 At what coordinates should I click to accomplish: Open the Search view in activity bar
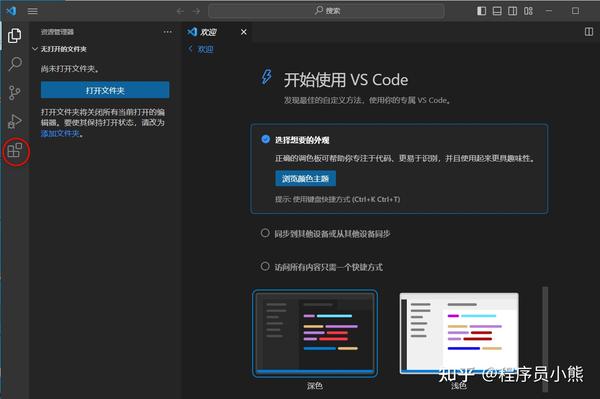[x=15, y=64]
